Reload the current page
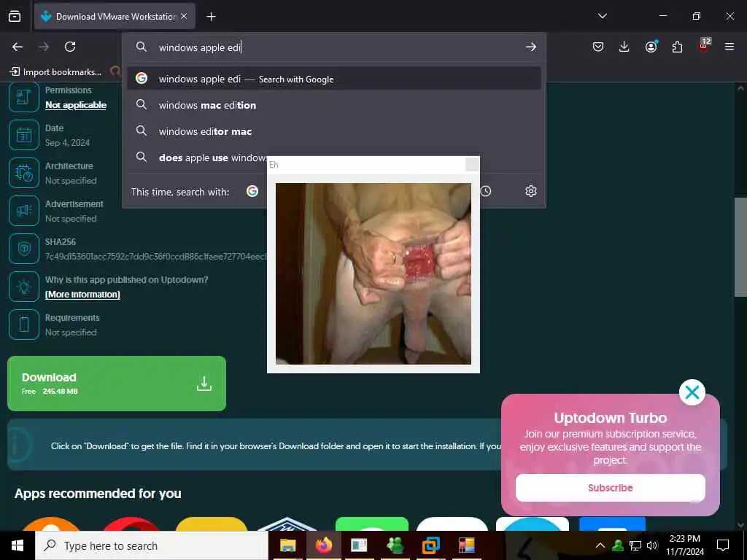The width and height of the screenshot is (747, 560). (x=70, y=47)
